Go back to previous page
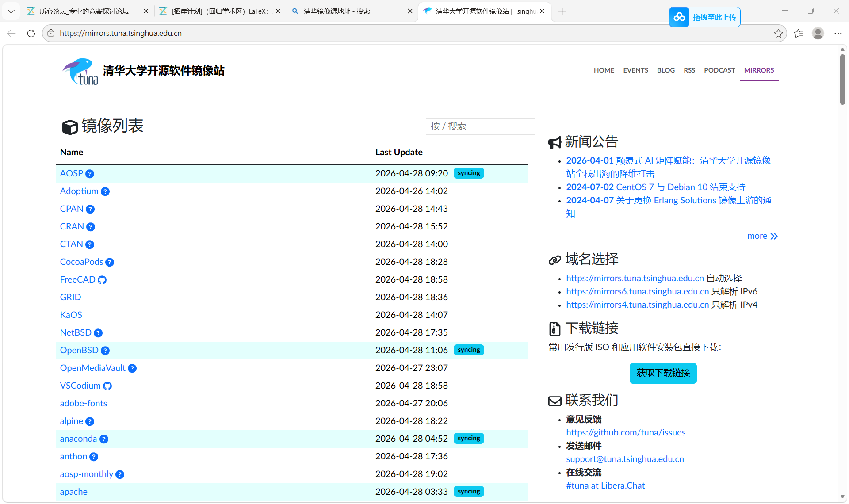This screenshot has height=504, width=849. point(11,34)
